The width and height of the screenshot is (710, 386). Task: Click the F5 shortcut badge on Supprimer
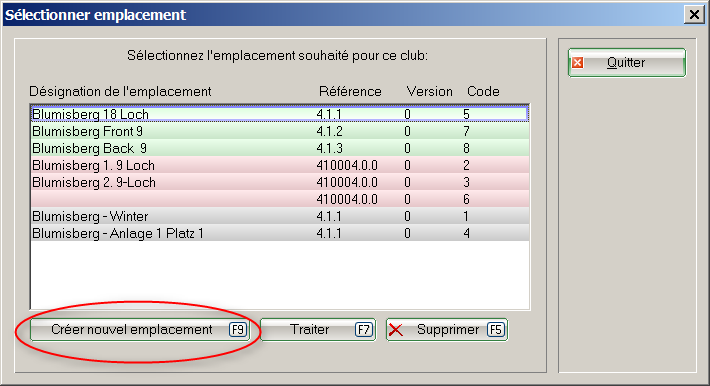tap(496, 329)
